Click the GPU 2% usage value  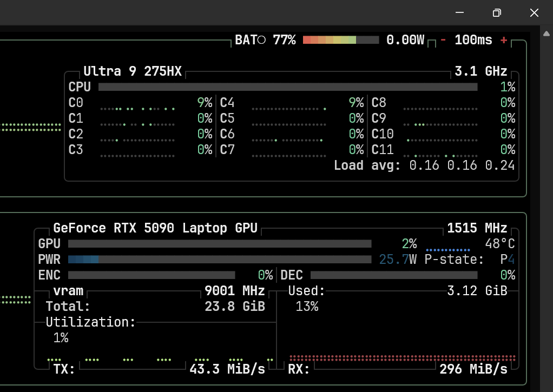(x=410, y=244)
